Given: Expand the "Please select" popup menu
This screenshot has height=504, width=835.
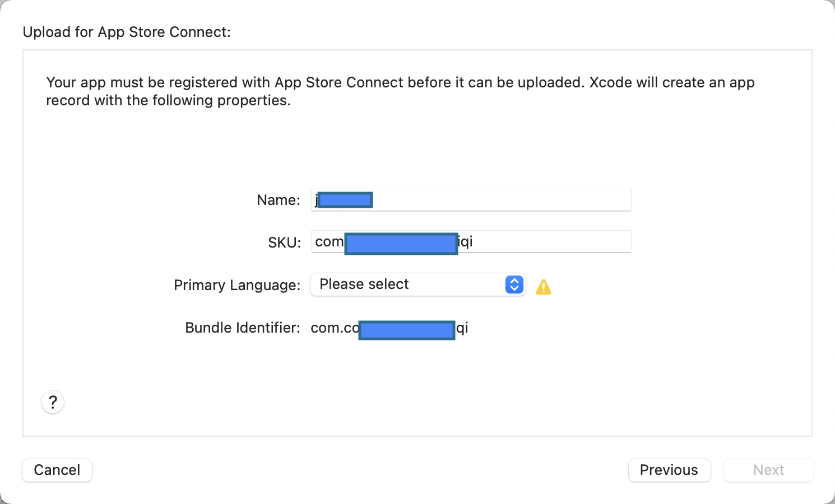Looking at the screenshot, I should 417,284.
